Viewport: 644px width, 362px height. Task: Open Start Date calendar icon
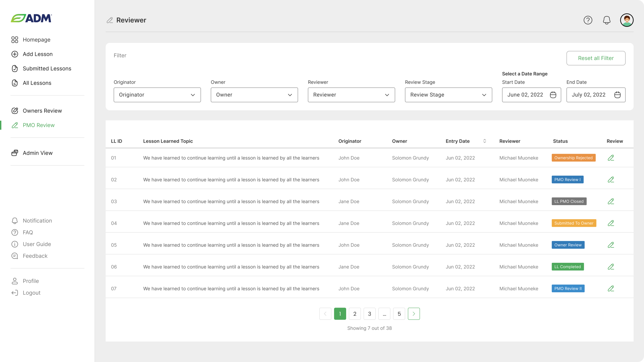click(x=553, y=95)
